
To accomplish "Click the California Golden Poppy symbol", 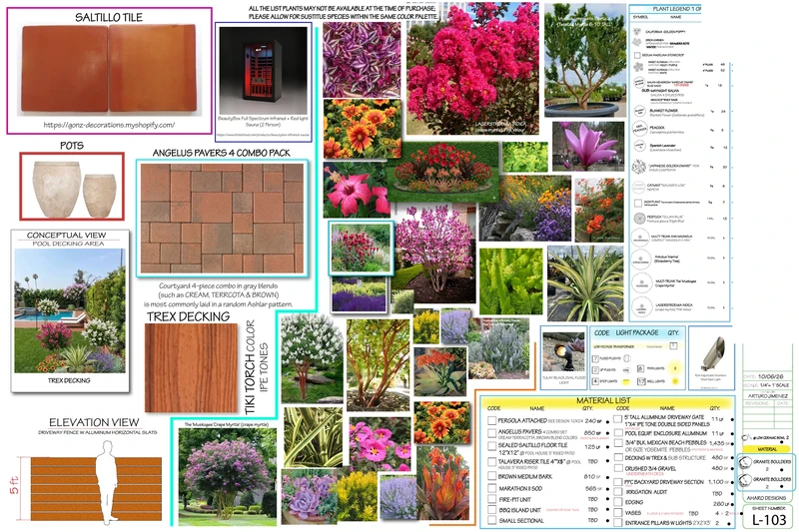I will pyautogui.click(x=637, y=32).
